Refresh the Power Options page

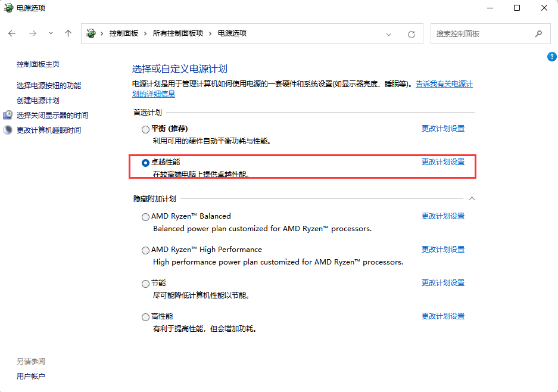[412, 34]
